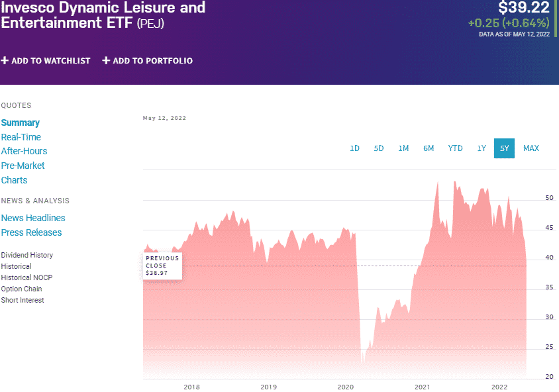
Task: Open News Headlines for PEJ
Action: click(x=33, y=218)
